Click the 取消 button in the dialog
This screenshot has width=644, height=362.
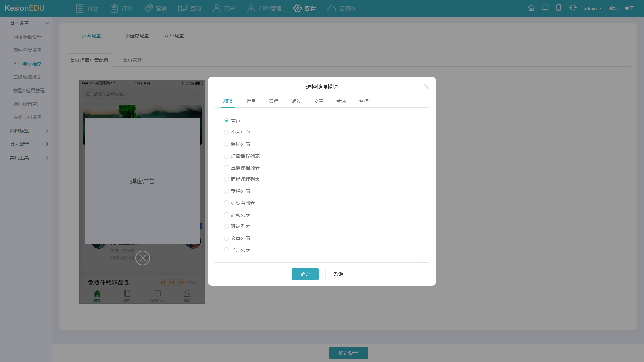(x=338, y=274)
